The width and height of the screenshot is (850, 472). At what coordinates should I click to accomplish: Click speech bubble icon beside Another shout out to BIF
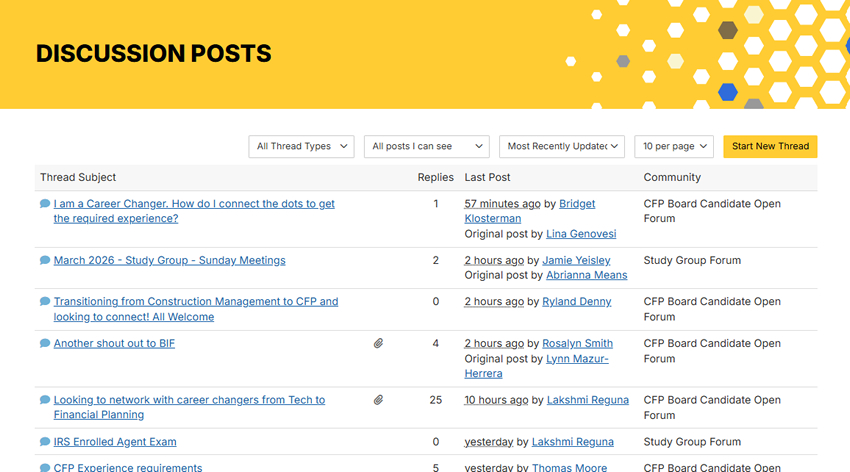(x=45, y=344)
